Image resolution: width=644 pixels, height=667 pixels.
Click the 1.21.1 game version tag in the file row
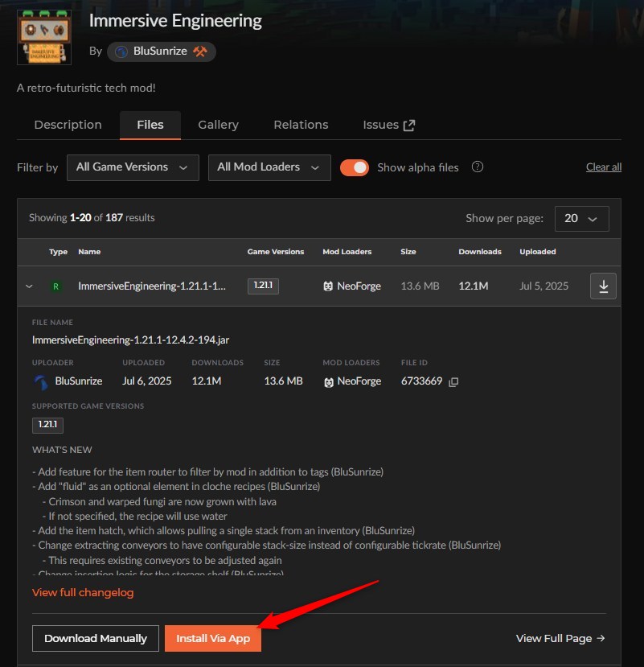[x=263, y=286]
